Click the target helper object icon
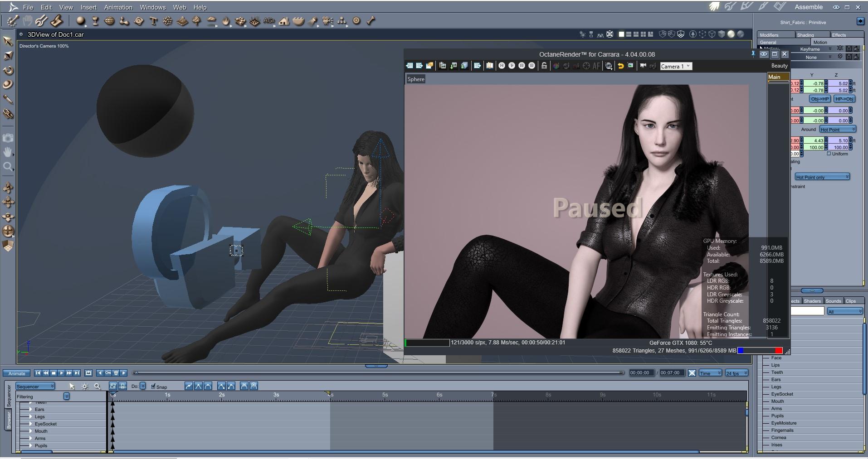This screenshot has height=459, width=868. pyautogui.click(x=356, y=21)
